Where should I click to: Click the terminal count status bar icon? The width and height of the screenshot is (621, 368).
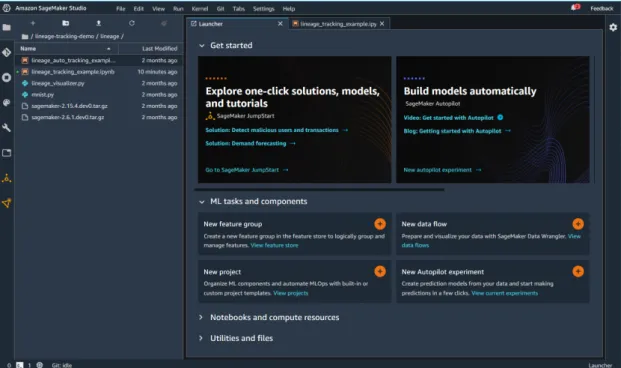(x=19, y=365)
